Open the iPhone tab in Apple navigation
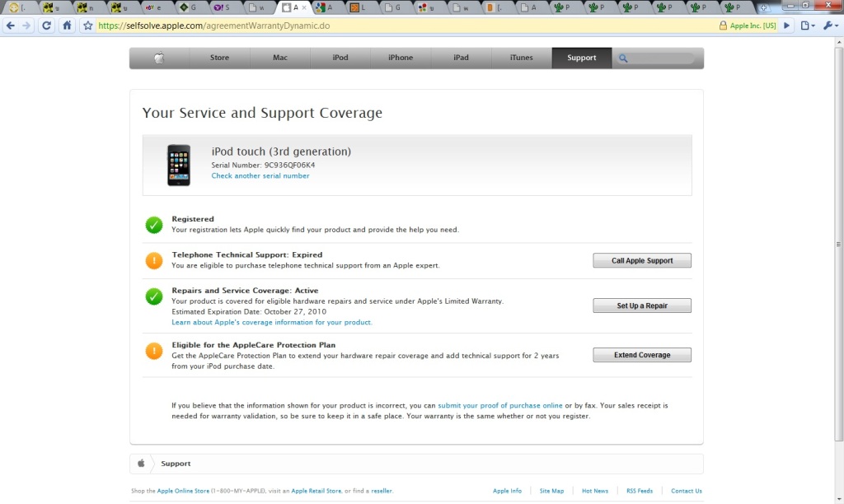Image resolution: width=844 pixels, height=504 pixels. pos(401,58)
